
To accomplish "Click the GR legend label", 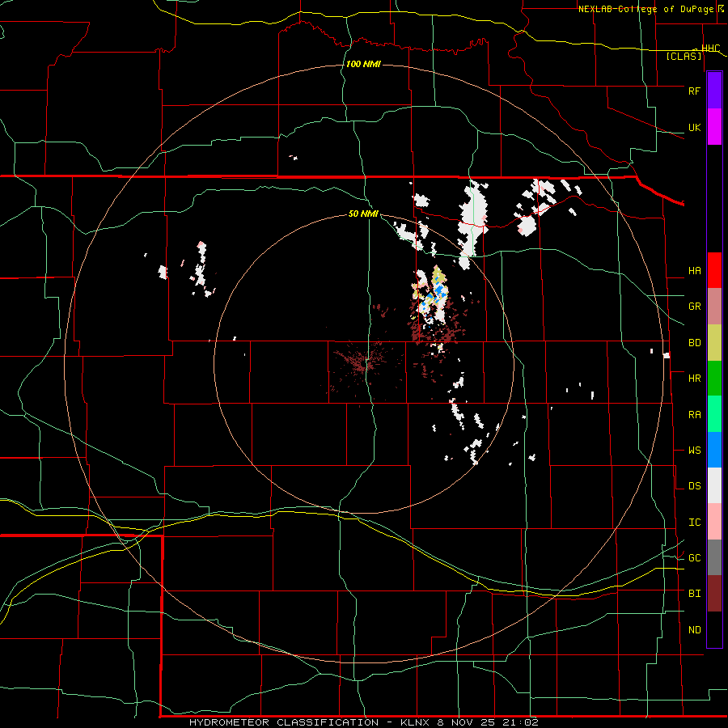I will 694,307.
